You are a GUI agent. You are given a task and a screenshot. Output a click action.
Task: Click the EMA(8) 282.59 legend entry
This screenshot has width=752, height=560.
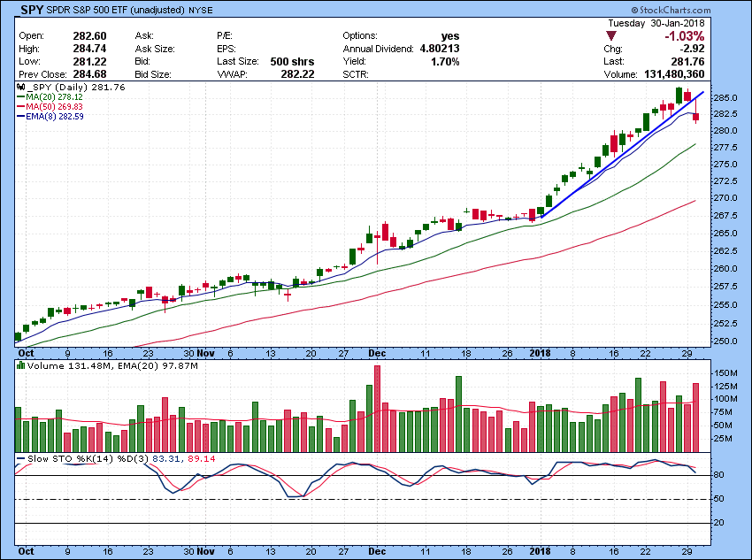click(50, 116)
